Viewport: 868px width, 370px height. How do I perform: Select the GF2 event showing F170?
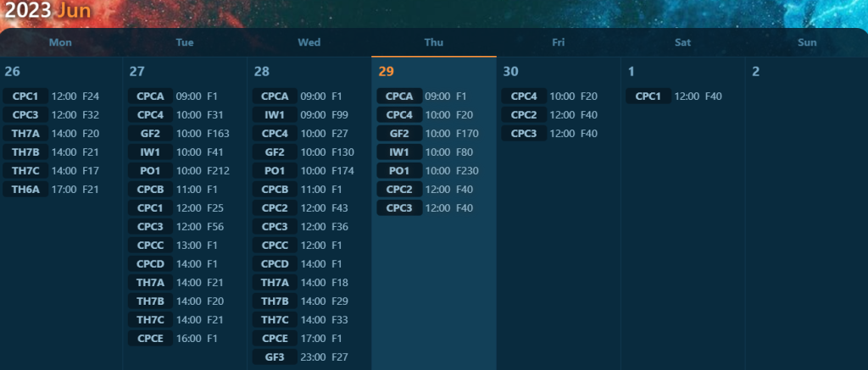(x=399, y=134)
